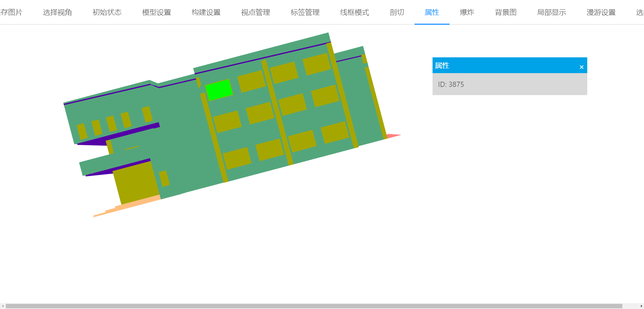Viewport: 644px width, 309px height.
Task: 打开"选择视角"功能
Action: point(57,12)
